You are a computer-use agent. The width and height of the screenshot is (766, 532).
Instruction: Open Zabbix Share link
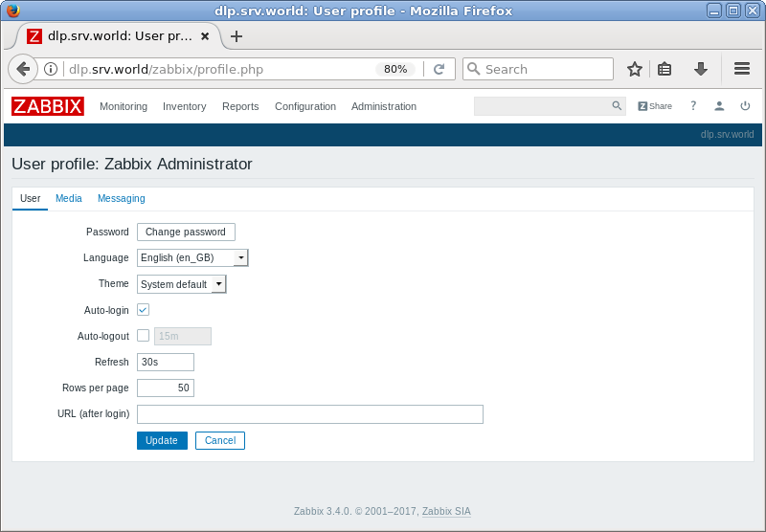(655, 106)
